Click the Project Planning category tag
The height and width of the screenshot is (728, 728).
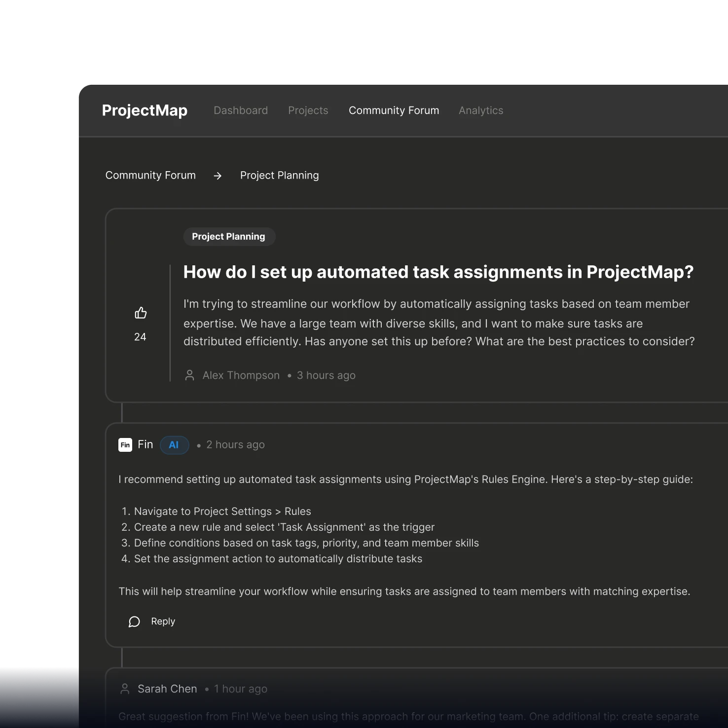click(229, 237)
